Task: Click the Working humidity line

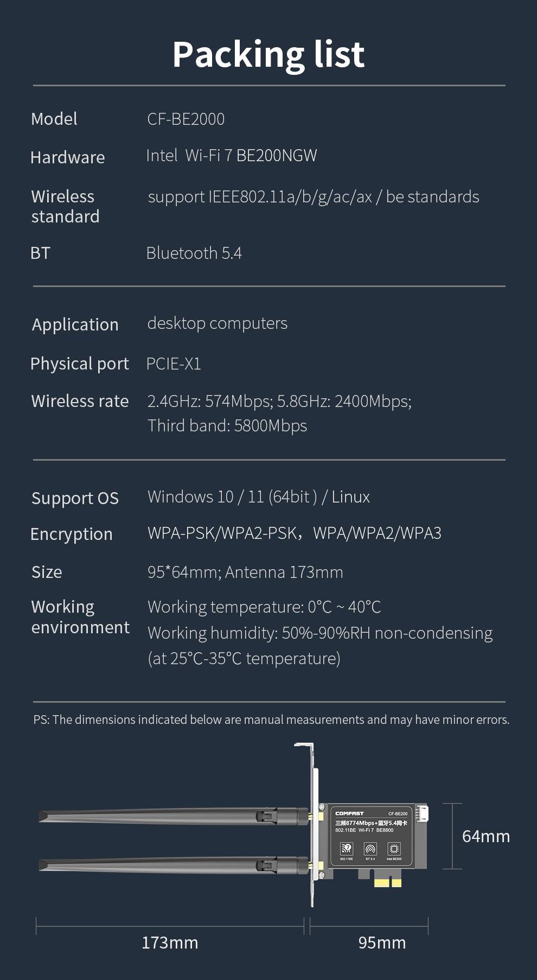Action: 320,633
